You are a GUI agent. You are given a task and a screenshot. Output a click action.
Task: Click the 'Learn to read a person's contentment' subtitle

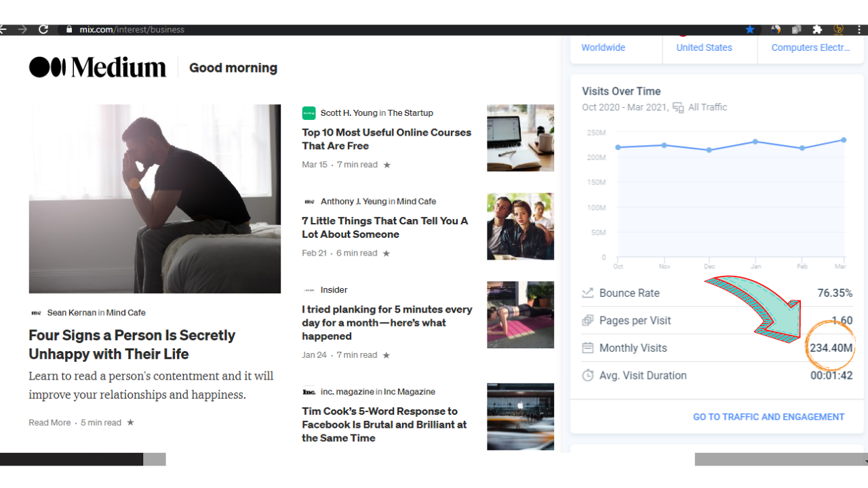(151, 385)
